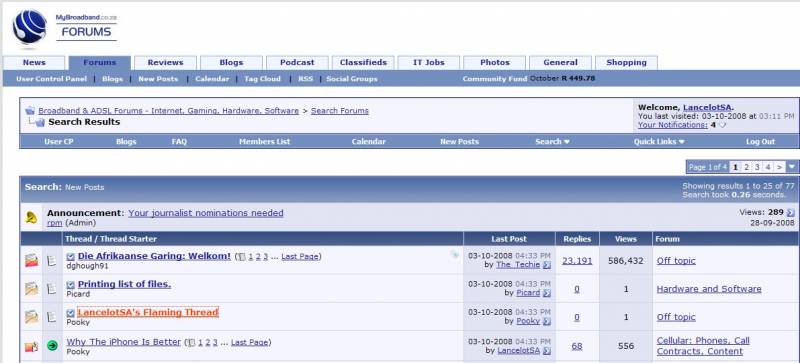The width and height of the screenshot is (800, 363).
Task: Click post icon in Die Afrikaanse Garing row
Action: (52, 260)
